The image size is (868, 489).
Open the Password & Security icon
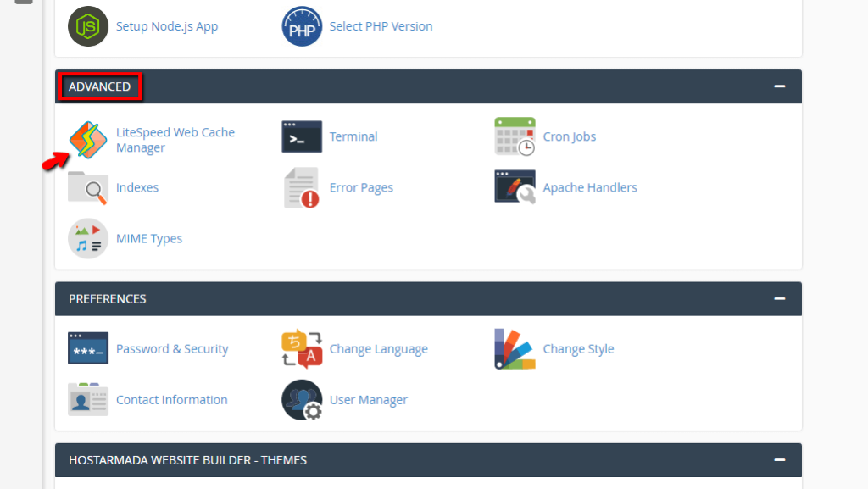pyautogui.click(x=88, y=348)
